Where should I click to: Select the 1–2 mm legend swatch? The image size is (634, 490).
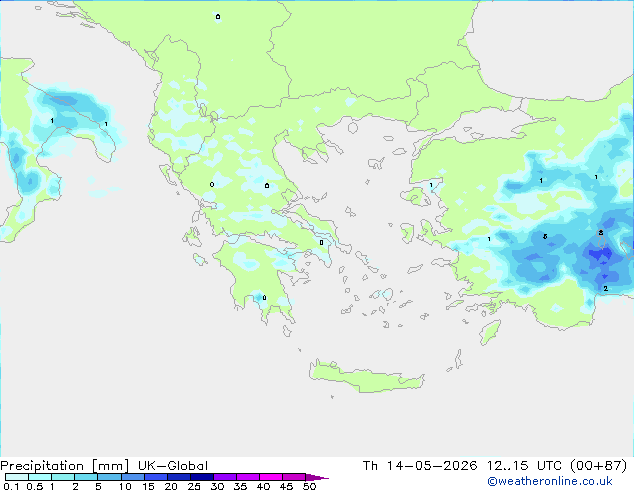63,477
